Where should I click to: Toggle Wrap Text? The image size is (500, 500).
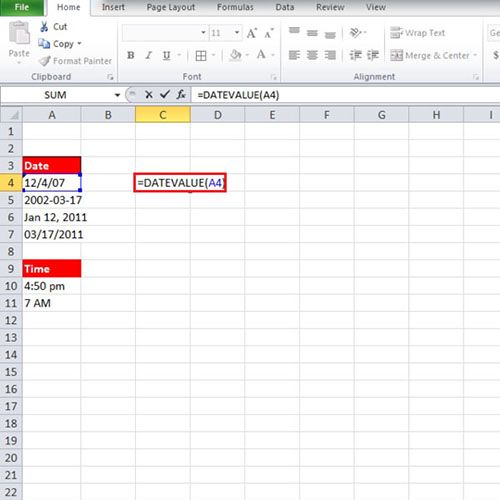coord(417,33)
